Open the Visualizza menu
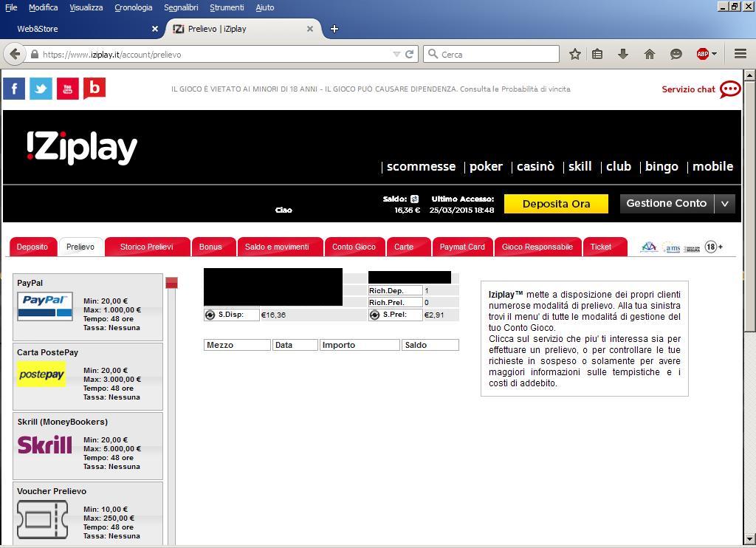The image size is (756, 548). click(x=86, y=7)
